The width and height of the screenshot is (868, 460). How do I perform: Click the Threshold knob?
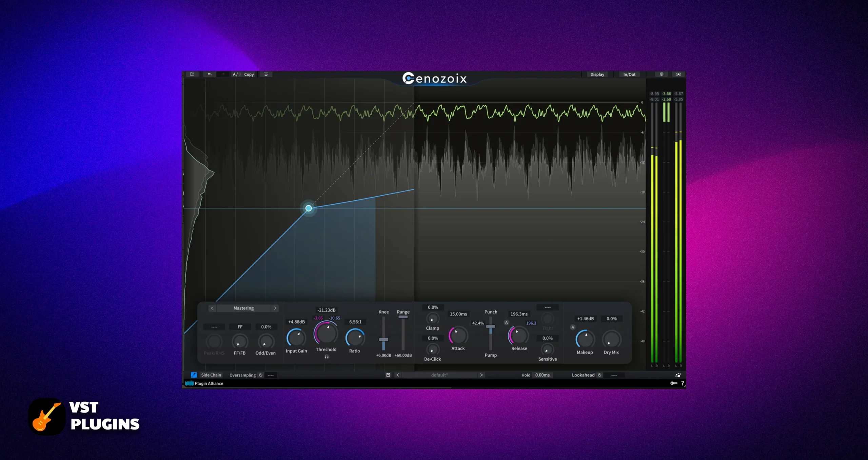point(326,334)
